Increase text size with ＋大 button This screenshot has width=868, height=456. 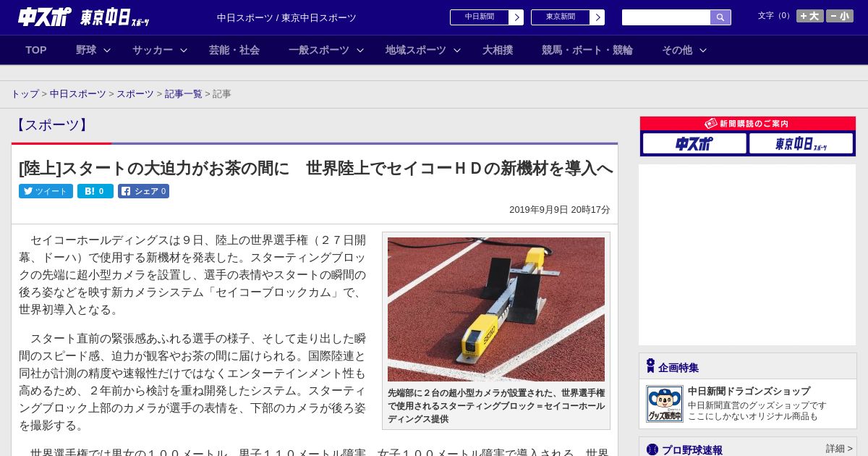[x=810, y=16]
